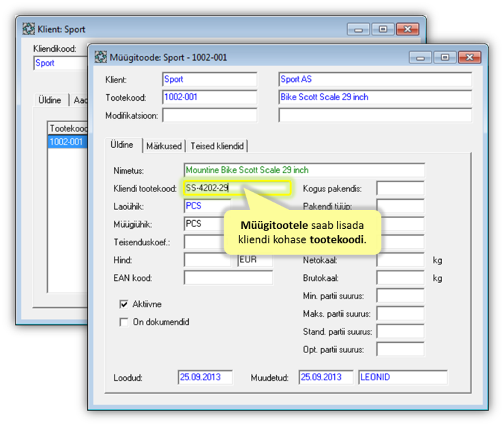Select row 1002-001 in Klient window list
504x426 pixels.
[68, 142]
